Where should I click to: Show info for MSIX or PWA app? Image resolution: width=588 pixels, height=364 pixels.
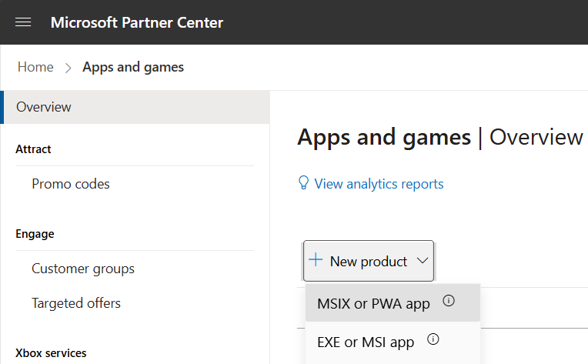[449, 302]
